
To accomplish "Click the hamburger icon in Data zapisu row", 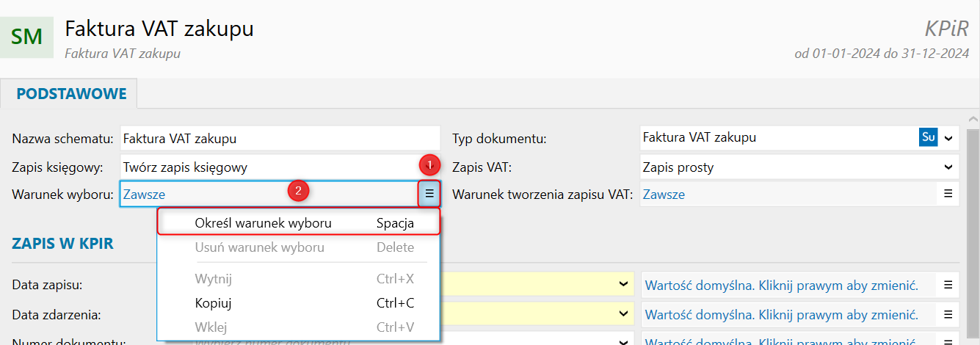I will [x=948, y=284].
